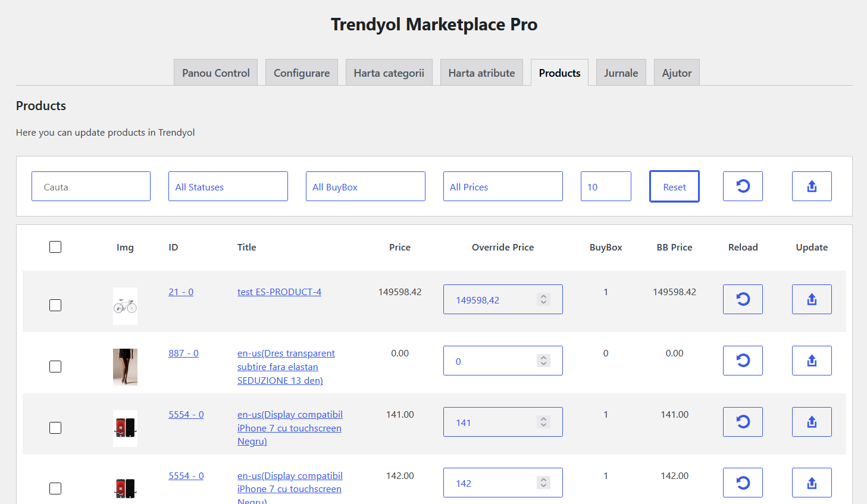Open the Harta atribute tab
The height and width of the screenshot is (504, 867).
pos(481,73)
